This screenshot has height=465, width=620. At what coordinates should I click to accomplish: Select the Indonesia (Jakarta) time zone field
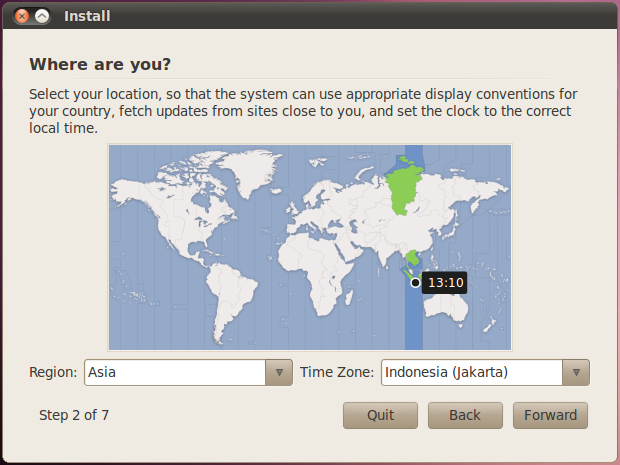[472, 372]
